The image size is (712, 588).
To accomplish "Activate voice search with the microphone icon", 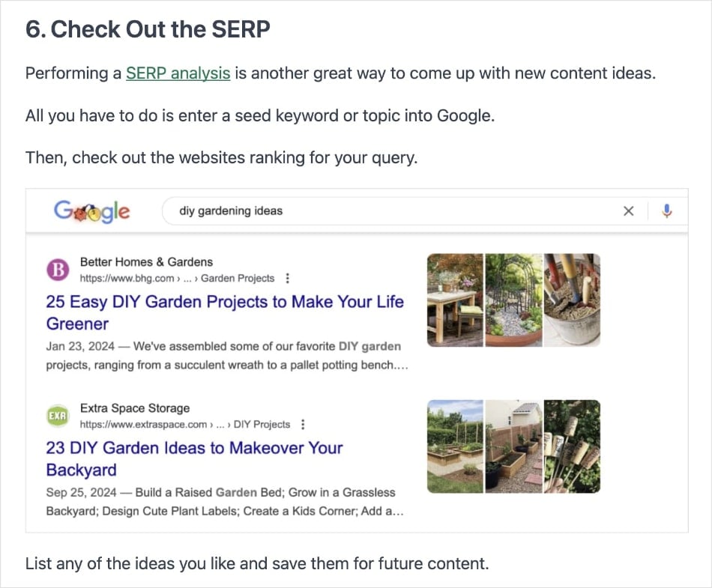I will [x=667, y=211].
